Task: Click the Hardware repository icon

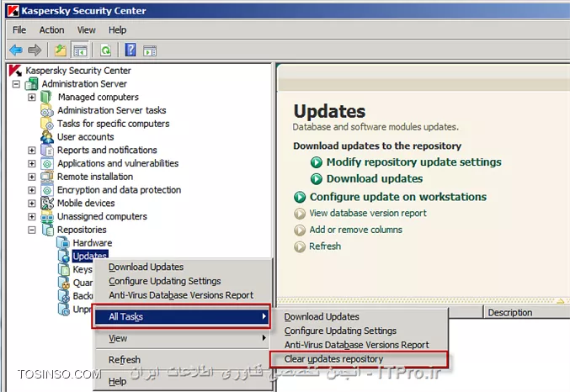Action: [x=63, y=242]
